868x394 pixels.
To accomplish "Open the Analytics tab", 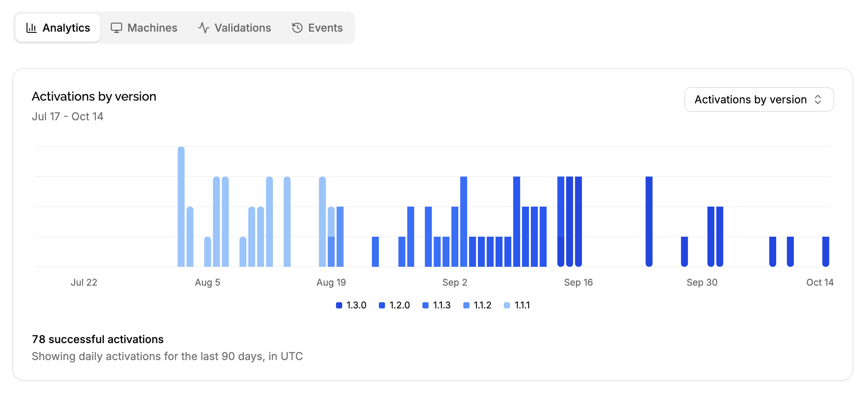I will (x=58, y=28).
